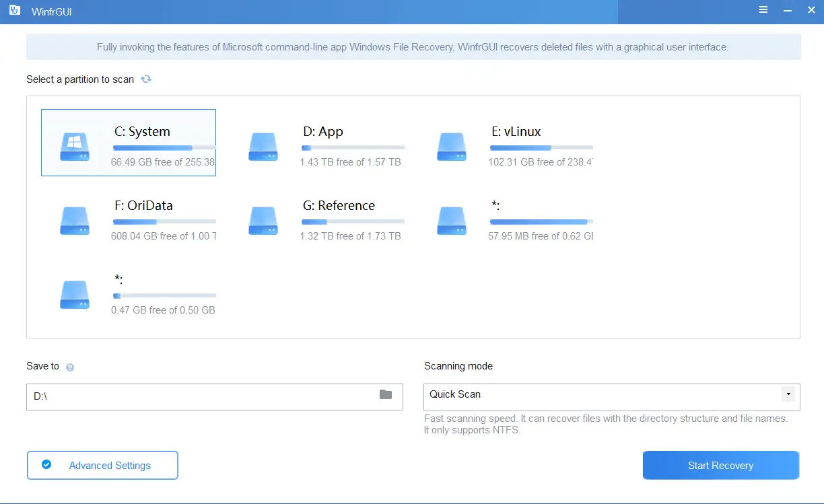Click the info banner about Windows File Recovery
824x504 pixels.
[x=413, y=47]
